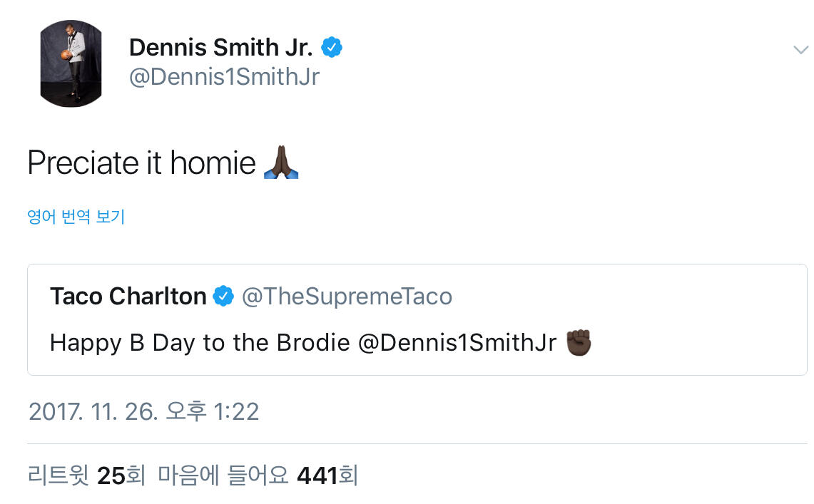This screenshot has width=814, height=504.
Task: Open the @TheSupremeTaco handle
Action: coord(347,297)
